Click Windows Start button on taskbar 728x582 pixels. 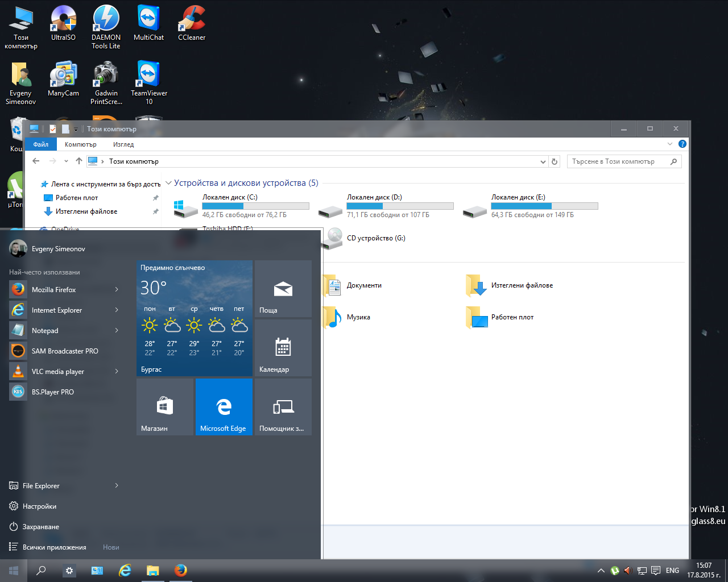point(14,571)
